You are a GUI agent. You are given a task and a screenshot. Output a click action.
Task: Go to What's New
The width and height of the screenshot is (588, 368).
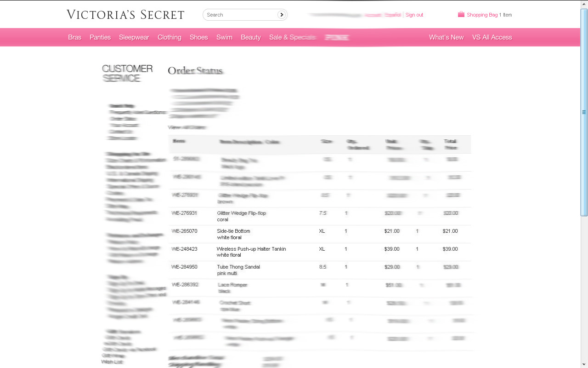coord(447,37)
